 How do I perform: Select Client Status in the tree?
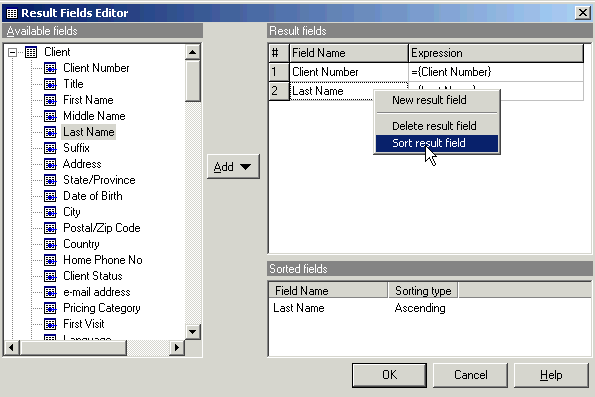(93, 276)
